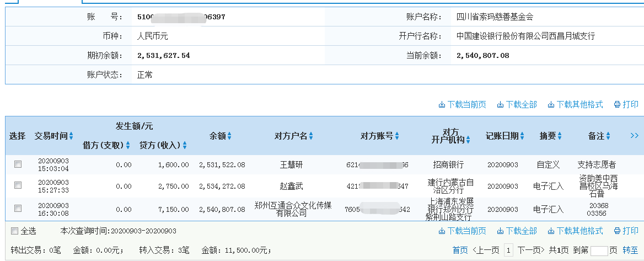
Task: Sort by 借方(支取) column arrows
Action: pyautogui.click(x=128, y=145)
